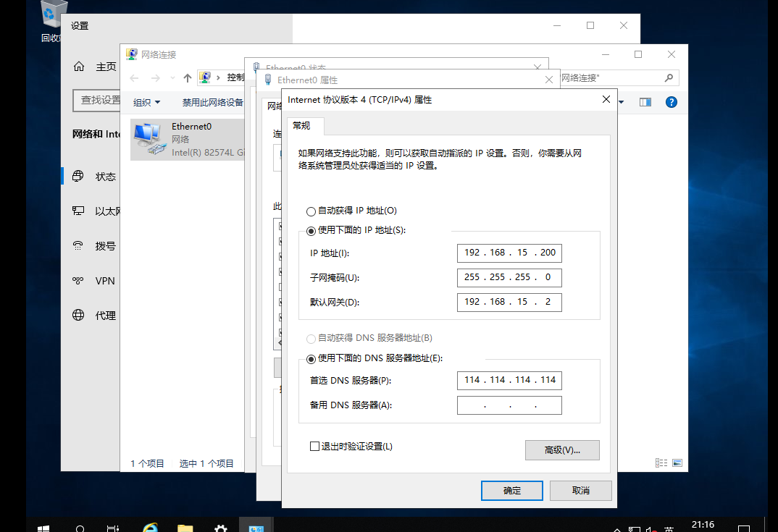This screenshot has width=778, height=532.
Task: Open the help icon in Network Connections
Action: pyautogui.click(x=671, y=102)
